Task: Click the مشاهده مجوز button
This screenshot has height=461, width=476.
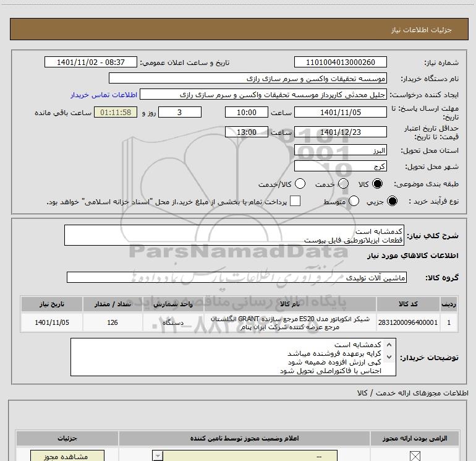Action: [67, 456]
